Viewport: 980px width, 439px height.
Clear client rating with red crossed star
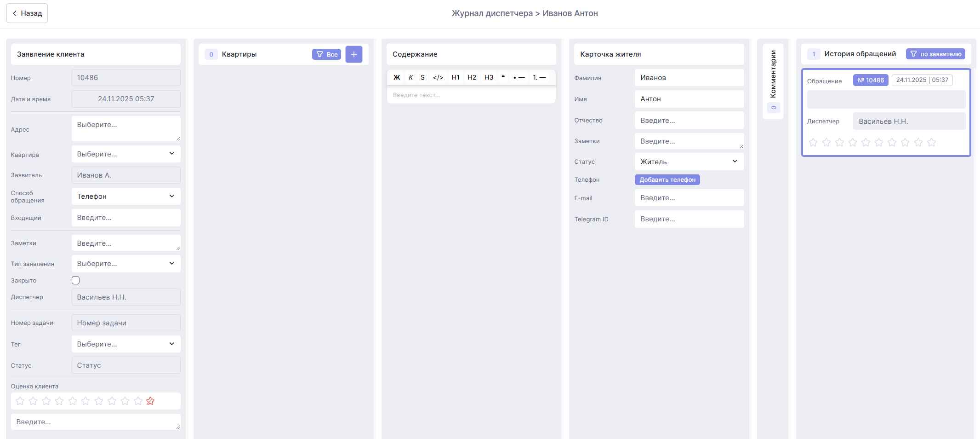click(150, 401)
